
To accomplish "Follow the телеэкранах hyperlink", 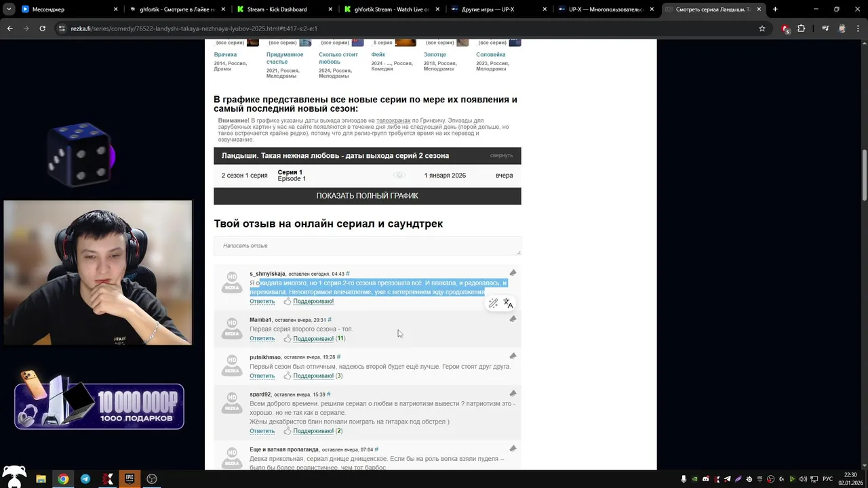I will click(x=393, y=121).
